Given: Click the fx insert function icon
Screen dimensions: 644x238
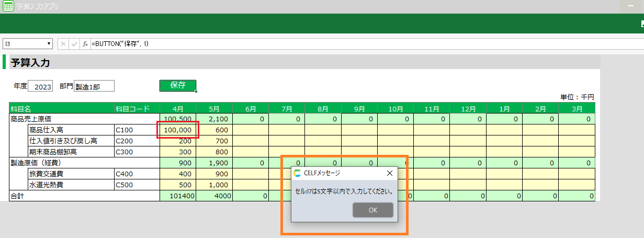Looking at the screenshot, I should (85, 44).
